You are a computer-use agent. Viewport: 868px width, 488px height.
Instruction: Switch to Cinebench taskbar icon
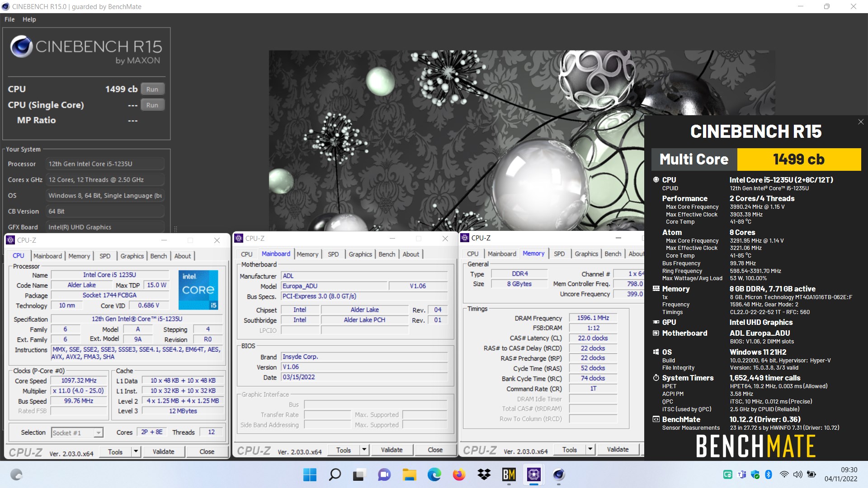coord(559,474)
